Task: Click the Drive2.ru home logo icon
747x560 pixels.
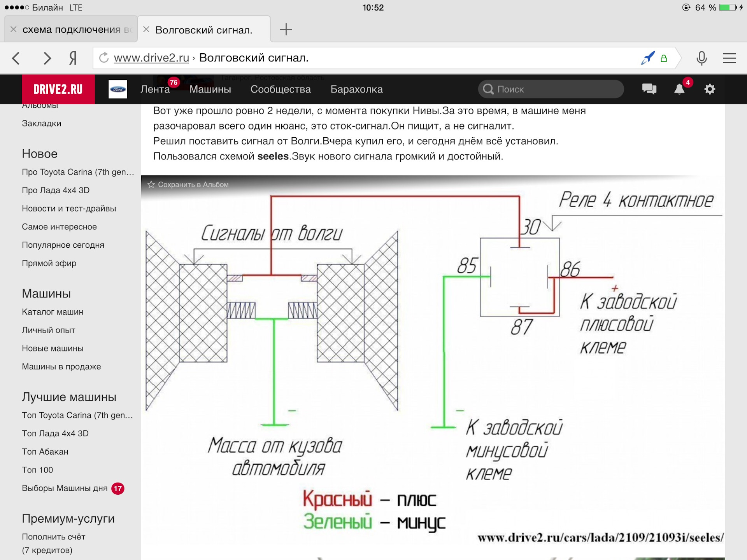Action: [56, 89]
